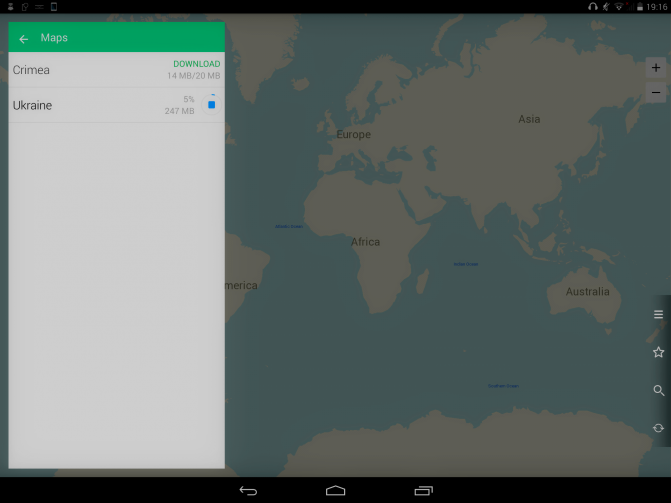Screen dimensions: 671x503
Task: Tap the circular arrows route icon
Action: 658,428
